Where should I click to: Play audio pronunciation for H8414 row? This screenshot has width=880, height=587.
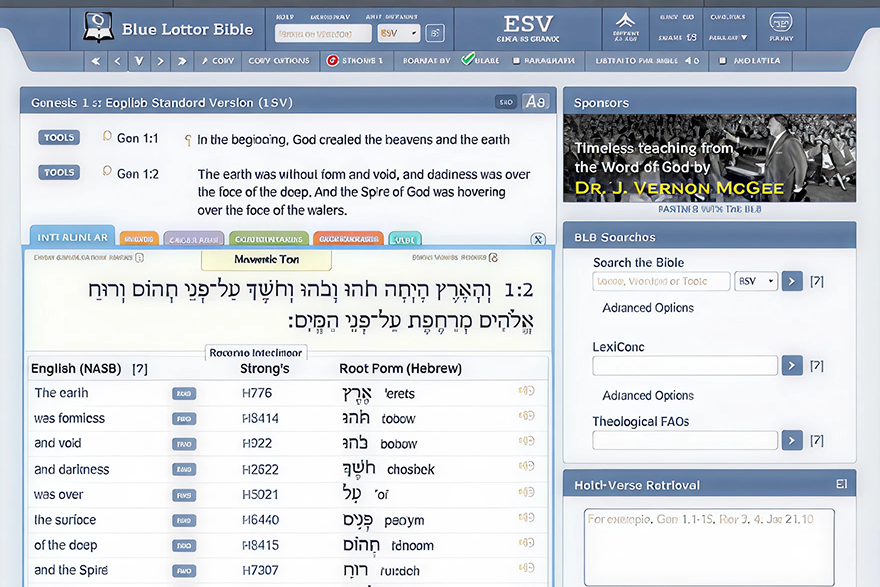pos(526,416)
